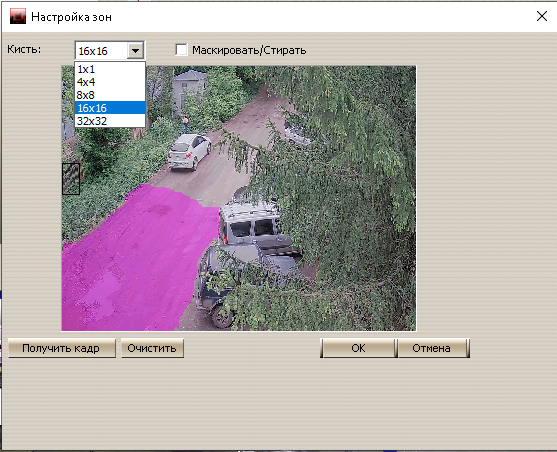Click Очистить to clear the mask
Viewport: 557px width, 452px height.
(152, 348)
